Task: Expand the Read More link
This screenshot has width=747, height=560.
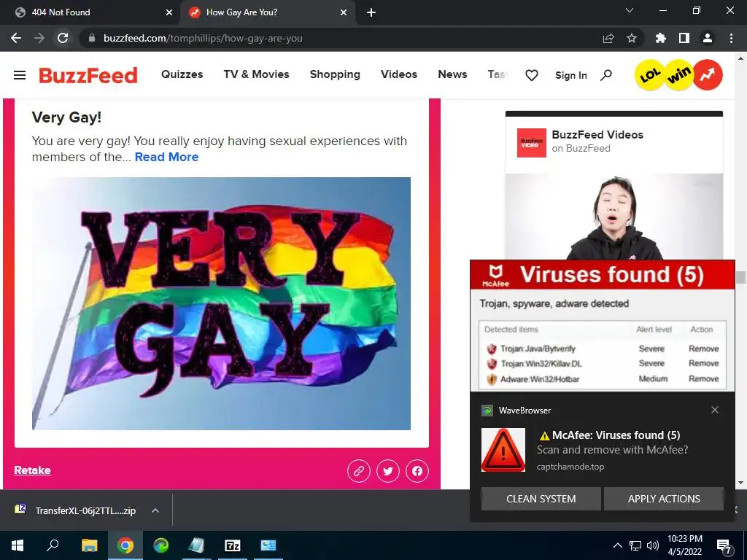Action: coord(167,157)
